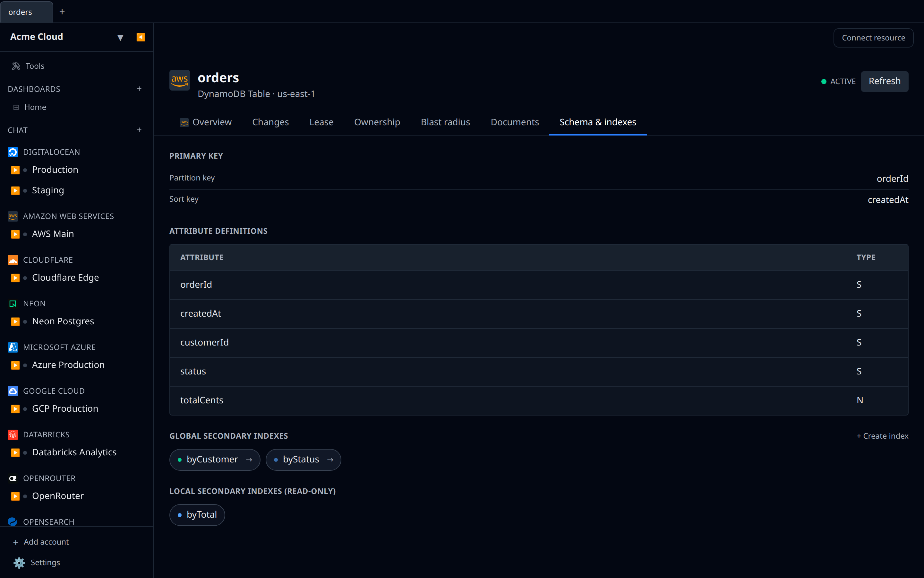This screenshot has width=924, height=578.
Task: Select the byTotal local index chip
Action: [197, 515]
